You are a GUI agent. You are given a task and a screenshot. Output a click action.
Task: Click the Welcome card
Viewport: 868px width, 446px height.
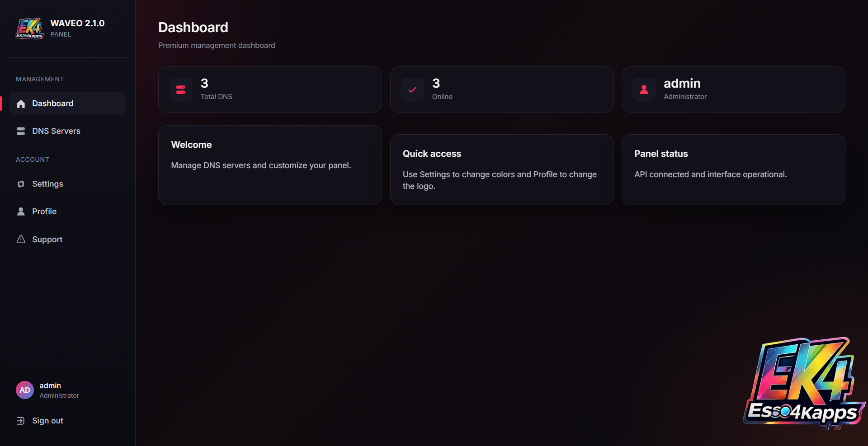270,165
